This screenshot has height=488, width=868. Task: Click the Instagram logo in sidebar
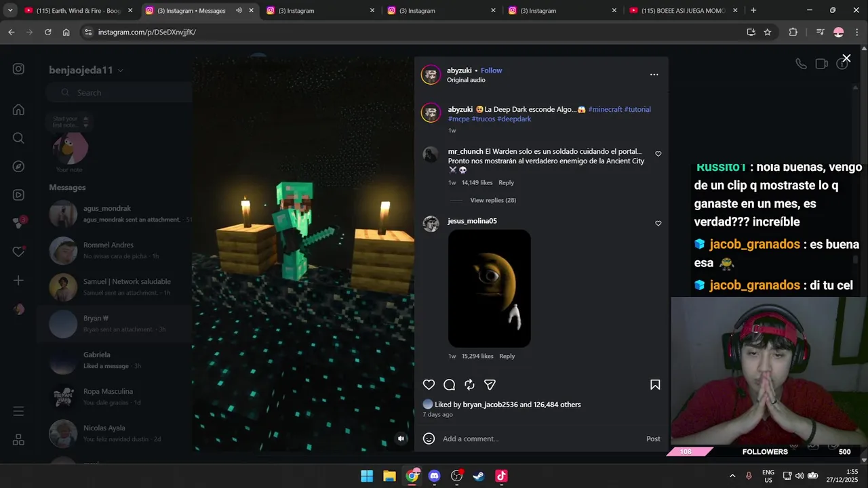pos(18,69)
